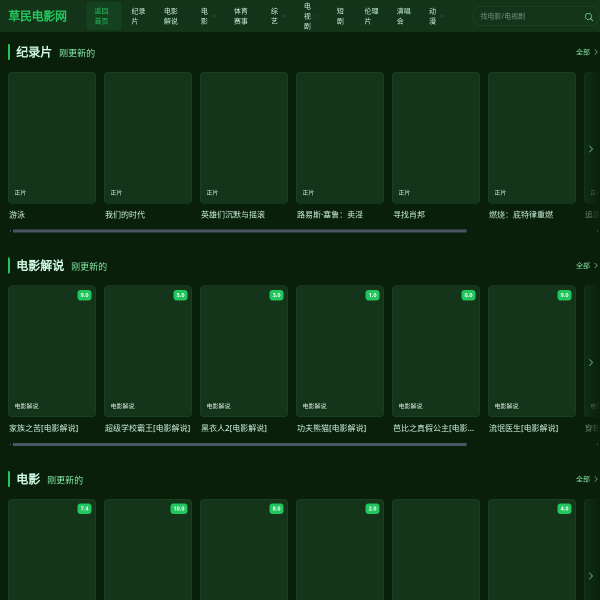The height and width of the screenshot is (600, 600).
Task: Click the 草民电影网 site logo
Action: [38, 16]
